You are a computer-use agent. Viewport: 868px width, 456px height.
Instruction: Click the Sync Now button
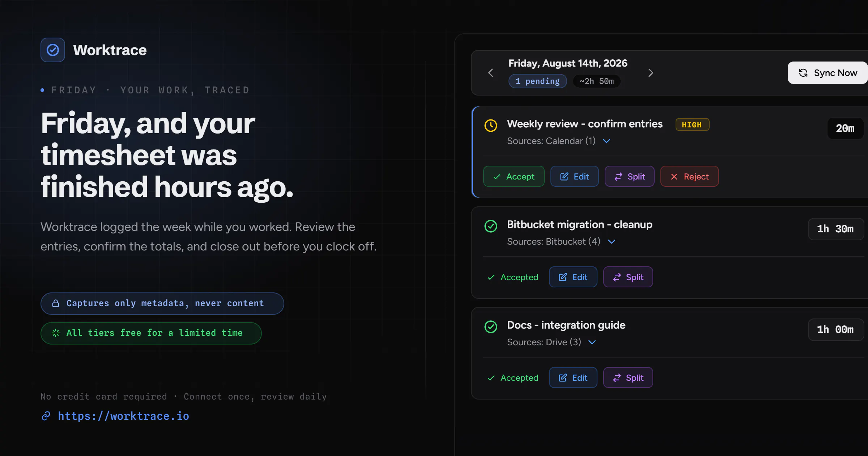pyautogui.click(x=827, y=73)
